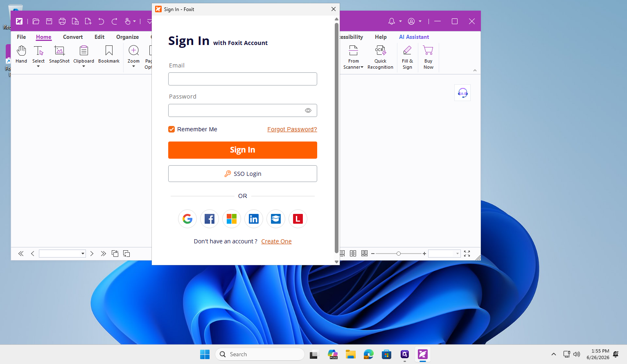Open the Convert ribbon tab
This screenshot has height=364, width=627.
pos(73,37)
